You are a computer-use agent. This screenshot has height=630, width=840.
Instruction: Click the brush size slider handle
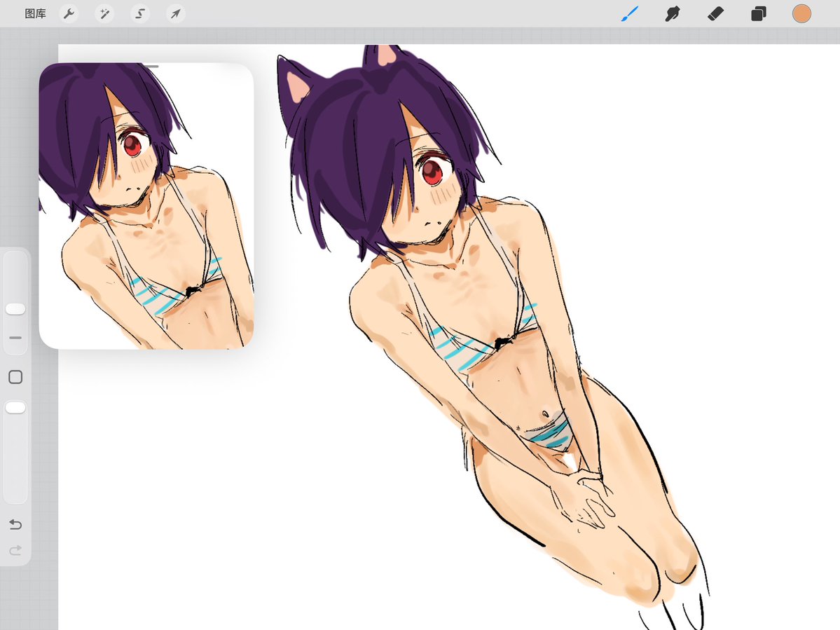point(15,309)
